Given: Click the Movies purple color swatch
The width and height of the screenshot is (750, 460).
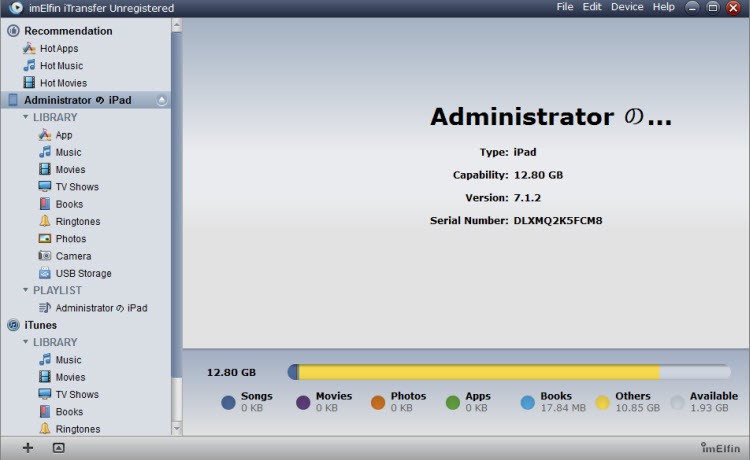Looking at the screenshot, I should (303, 403).
